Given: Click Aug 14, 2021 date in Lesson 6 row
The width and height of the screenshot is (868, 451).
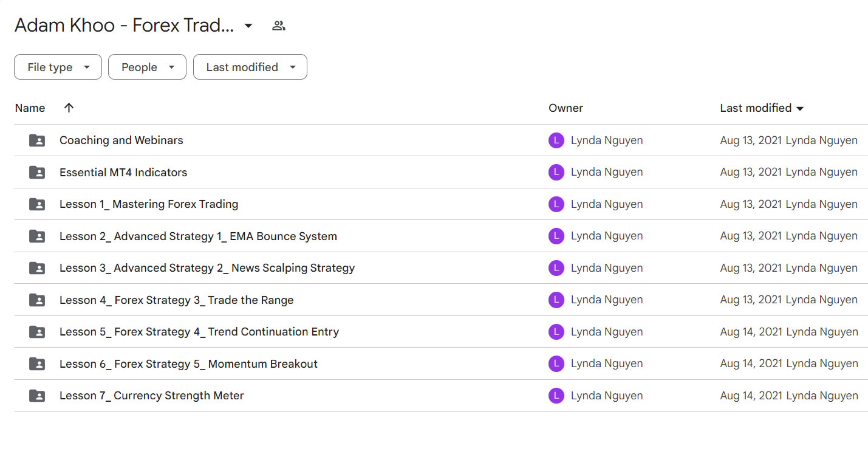Looking at the screenshot, I should (x=751, y=364).
